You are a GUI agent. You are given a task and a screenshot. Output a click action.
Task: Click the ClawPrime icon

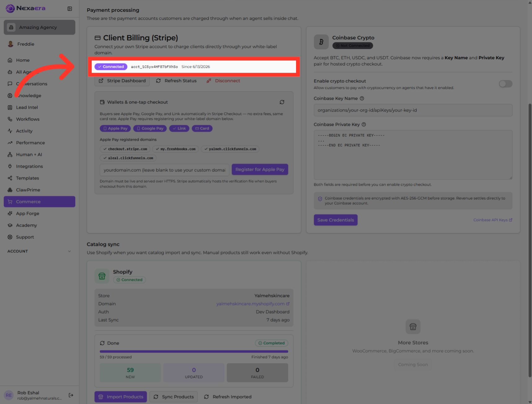click(10, 190)
